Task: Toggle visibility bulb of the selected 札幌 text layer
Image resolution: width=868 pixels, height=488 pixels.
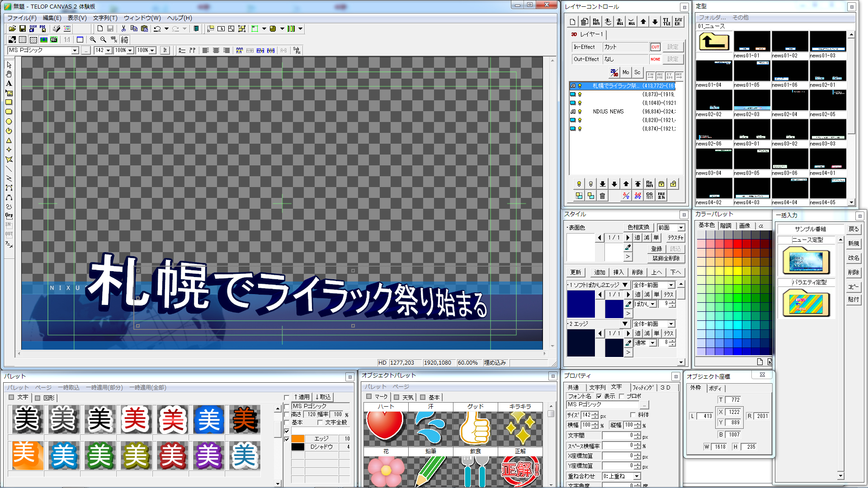Action: pyautogui.click(x=580, y=86)
